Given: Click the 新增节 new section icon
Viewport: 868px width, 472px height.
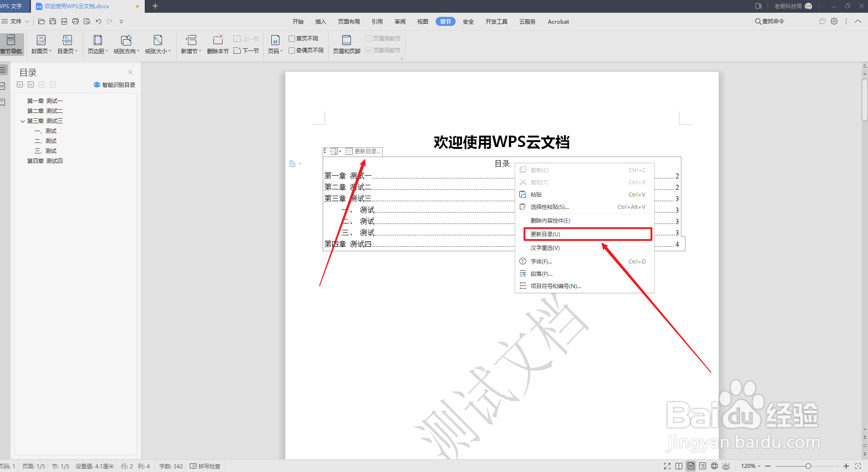Looking at the screenshot, I should point(190,44).
